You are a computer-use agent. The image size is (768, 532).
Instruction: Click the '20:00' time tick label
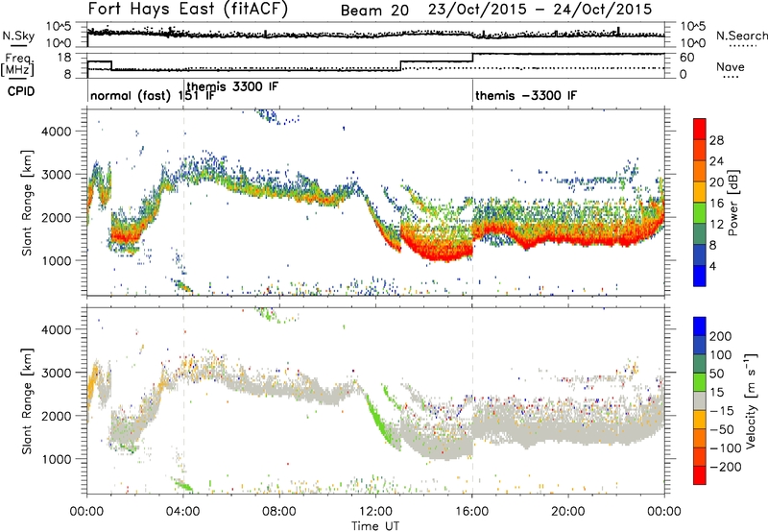pyautogui.click(x=567, y=512)
